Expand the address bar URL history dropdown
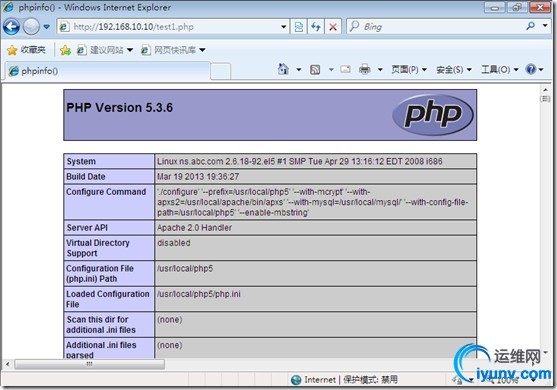557x390 pixels. pos(283,27)
